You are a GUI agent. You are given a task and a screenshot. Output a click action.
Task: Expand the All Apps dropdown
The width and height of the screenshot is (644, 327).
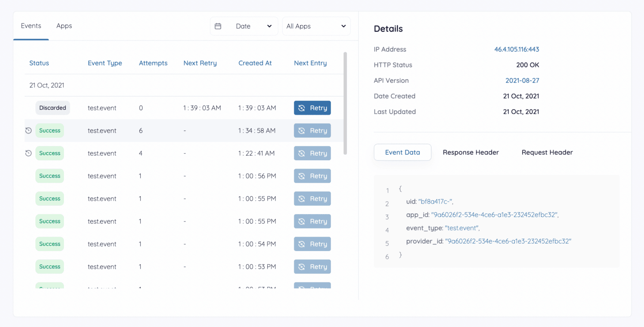pos(316,26)
